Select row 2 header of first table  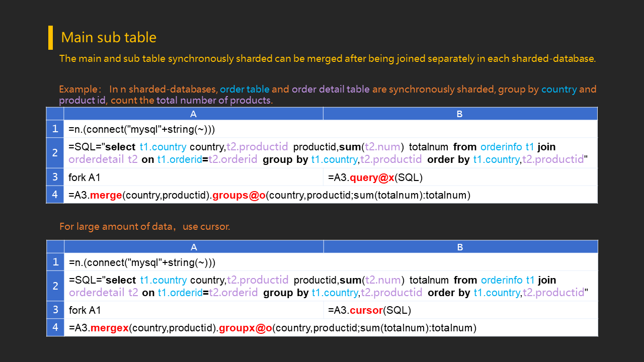click(55, 153)
